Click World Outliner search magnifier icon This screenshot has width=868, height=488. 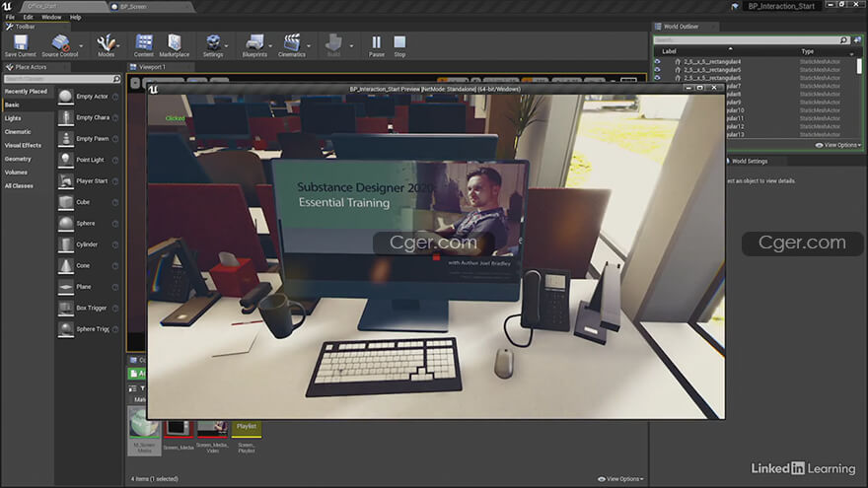(843, 40)
